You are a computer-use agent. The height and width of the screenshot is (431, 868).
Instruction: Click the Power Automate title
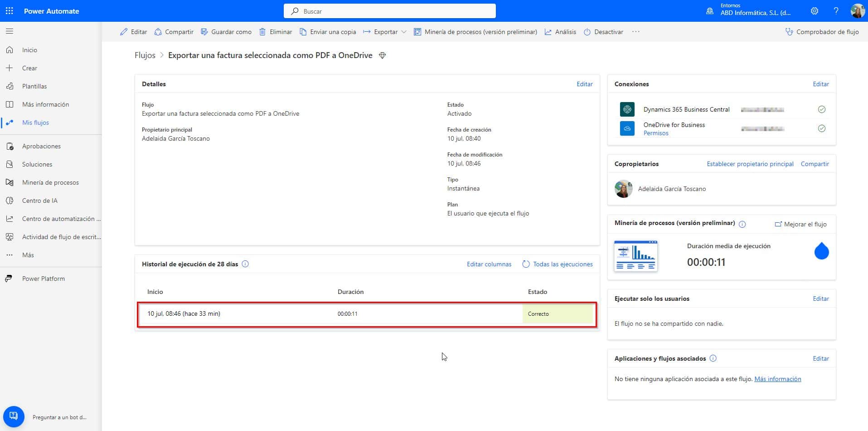pyautogui.click(x=51, y=11)
